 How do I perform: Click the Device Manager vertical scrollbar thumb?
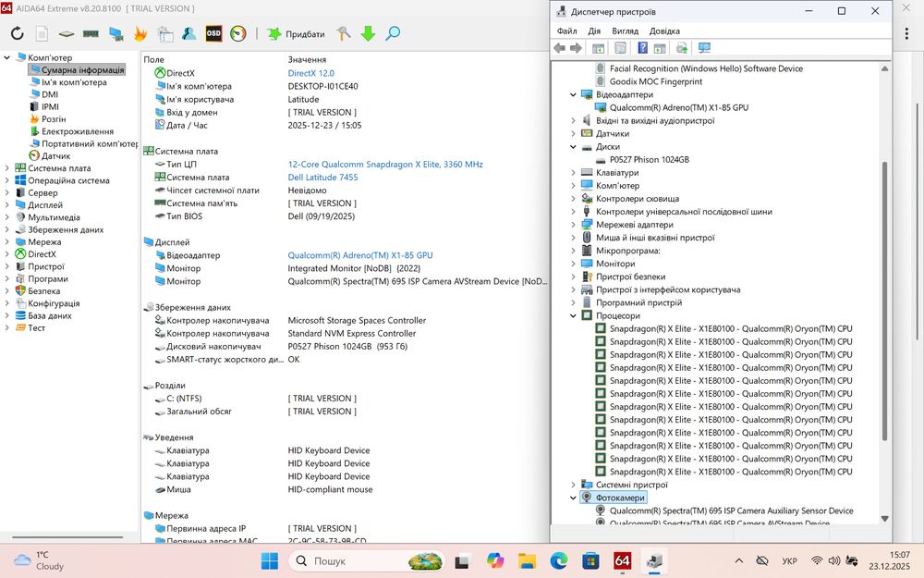884,301
